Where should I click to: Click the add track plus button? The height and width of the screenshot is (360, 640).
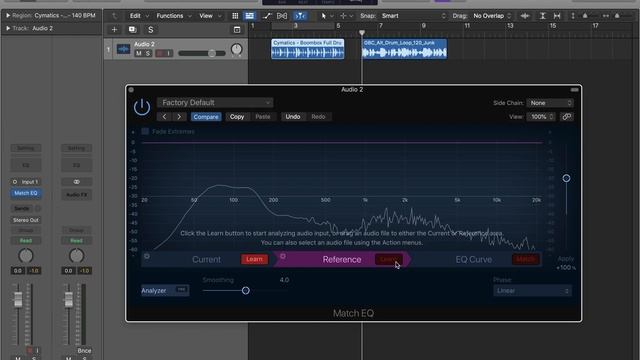point(114,29)
